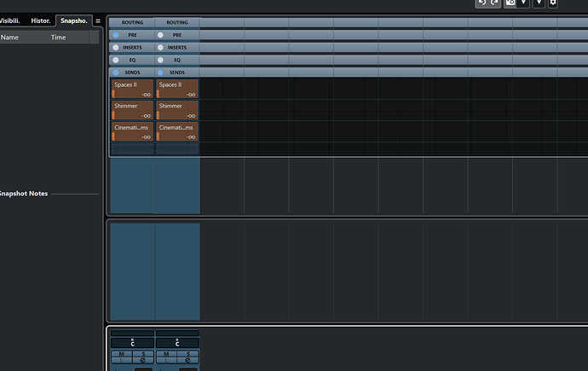Click the second channel's pan control showing C
Screen dimensions: 588x371
click(x=177, y=343)
